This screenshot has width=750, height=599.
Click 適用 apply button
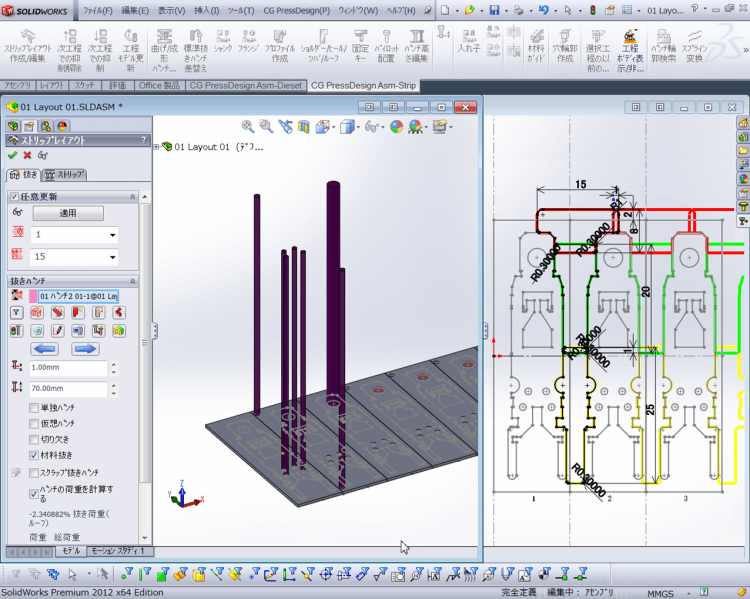[x=68, y=213]
